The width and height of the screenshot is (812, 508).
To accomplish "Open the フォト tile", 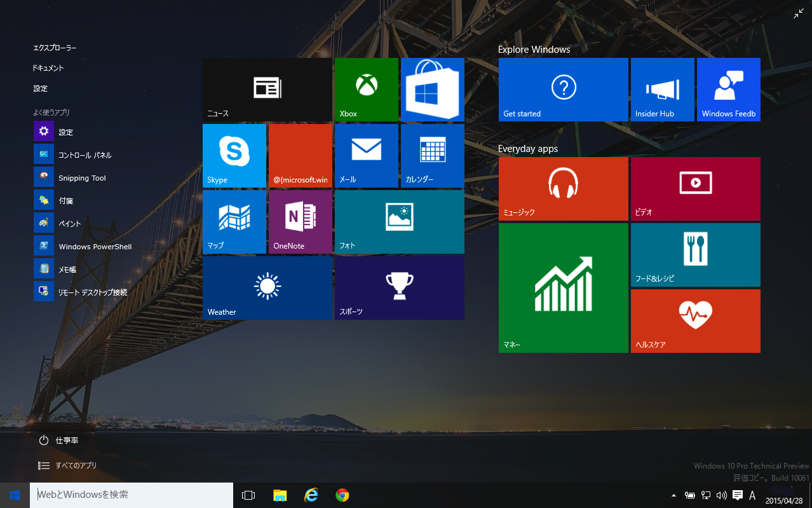I will click(x=399, y=222).
